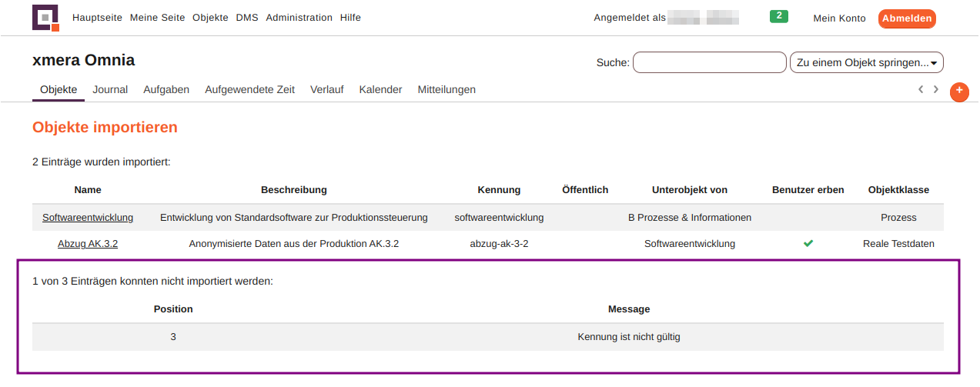Open the 'Zu einem Objekt springen' dropdown
The height and width of the screenshot is (387, 980).
click(x=866, y=63)
